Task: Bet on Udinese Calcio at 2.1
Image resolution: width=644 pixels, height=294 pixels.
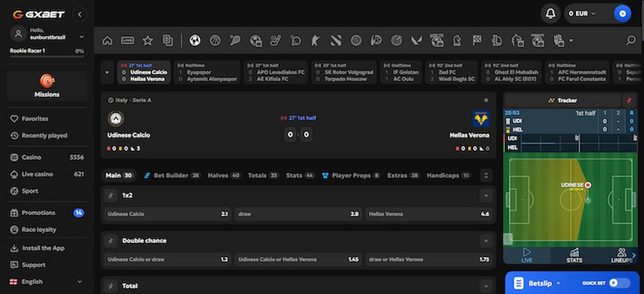Action: click(x=167, y=214)
